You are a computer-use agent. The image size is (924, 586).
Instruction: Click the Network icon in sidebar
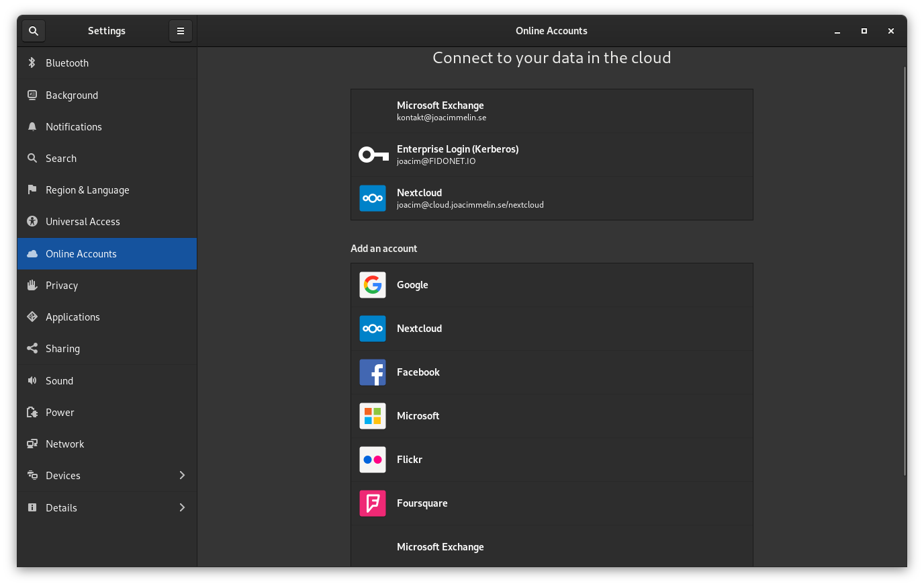(32, 444)
